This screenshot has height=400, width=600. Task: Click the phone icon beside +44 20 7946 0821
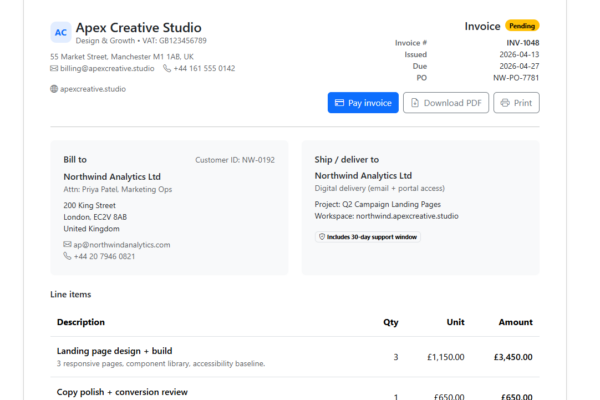(67, 256)
